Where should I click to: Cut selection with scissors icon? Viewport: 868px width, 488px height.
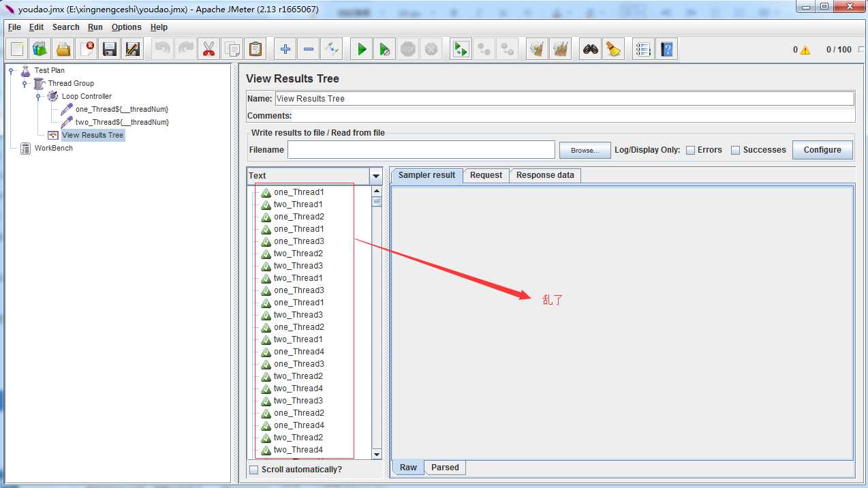click(209, 49)
